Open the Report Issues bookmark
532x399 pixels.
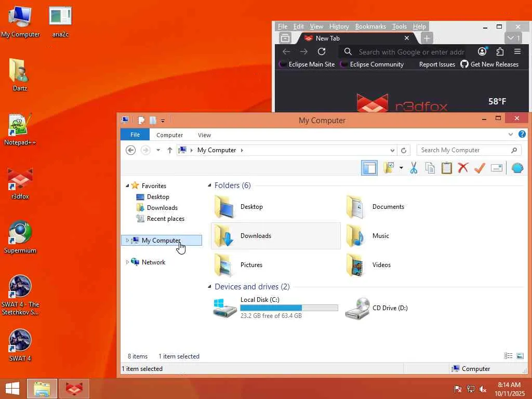pyautogui.click(x=437, y=64)
